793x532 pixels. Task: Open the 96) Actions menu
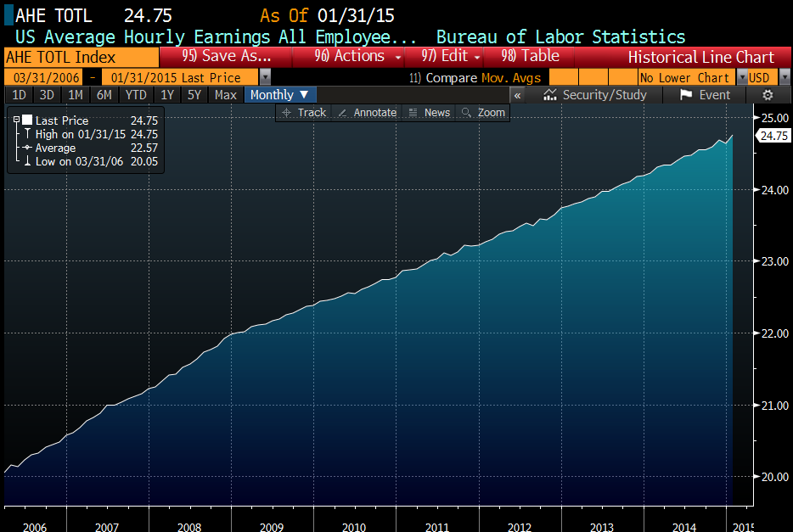pos(354,57)
